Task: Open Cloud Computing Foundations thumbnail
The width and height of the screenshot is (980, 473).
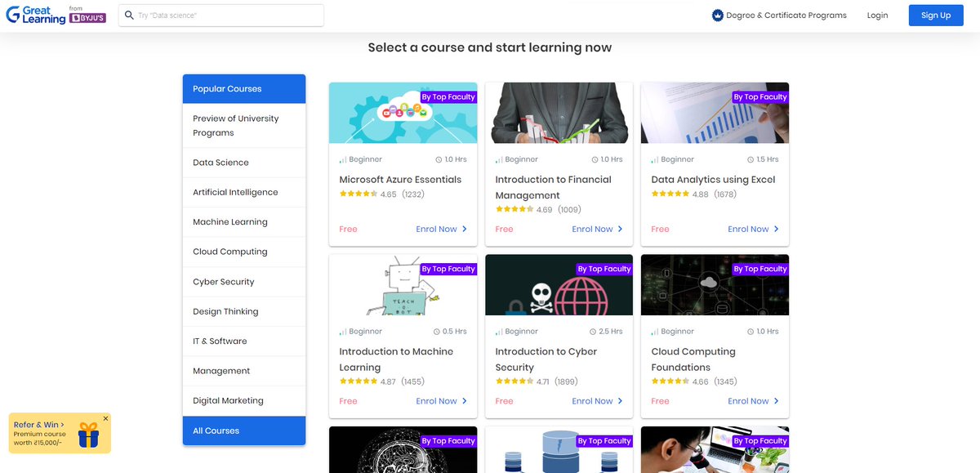Action: tap(715, 285)
